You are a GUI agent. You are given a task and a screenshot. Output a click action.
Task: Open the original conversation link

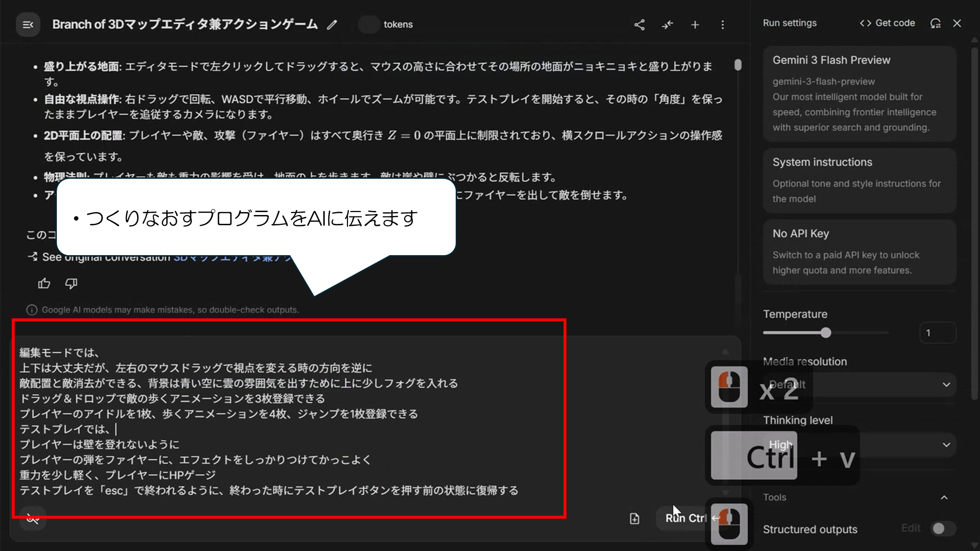(230, 258)
